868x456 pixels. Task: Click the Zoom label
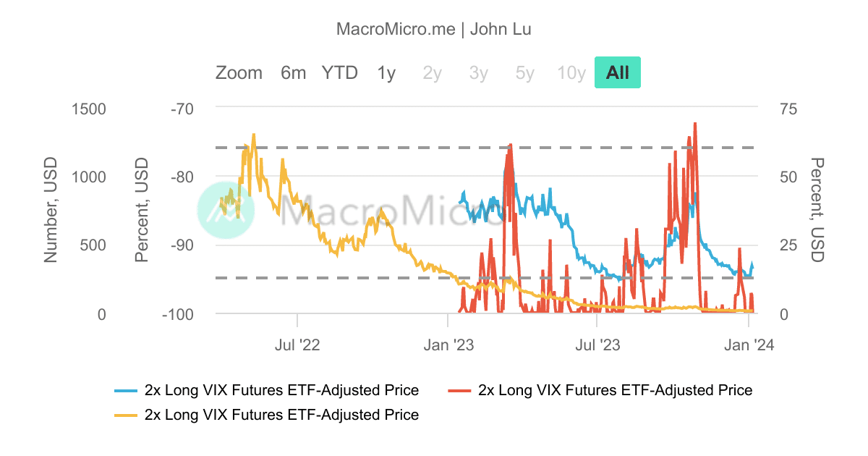tap(239, 72)
